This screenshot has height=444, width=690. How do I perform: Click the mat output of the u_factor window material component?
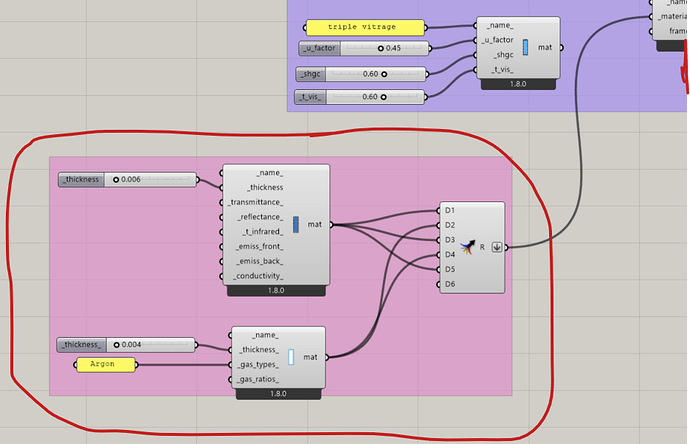[x=545, y=48]
